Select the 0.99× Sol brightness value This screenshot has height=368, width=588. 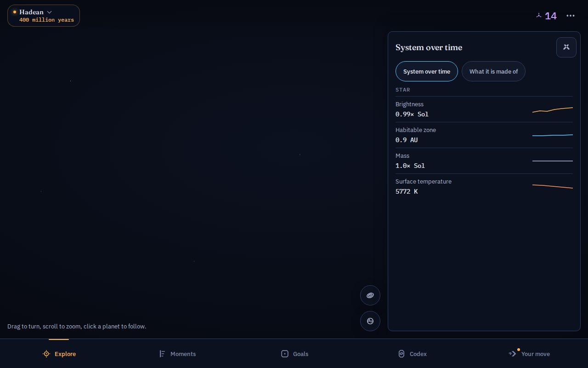click(412, 114)
